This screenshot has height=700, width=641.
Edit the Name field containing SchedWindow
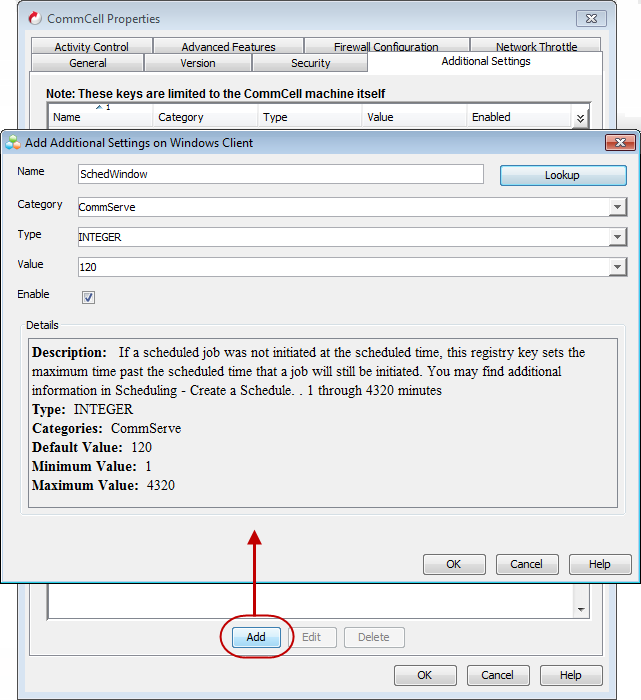281,174
